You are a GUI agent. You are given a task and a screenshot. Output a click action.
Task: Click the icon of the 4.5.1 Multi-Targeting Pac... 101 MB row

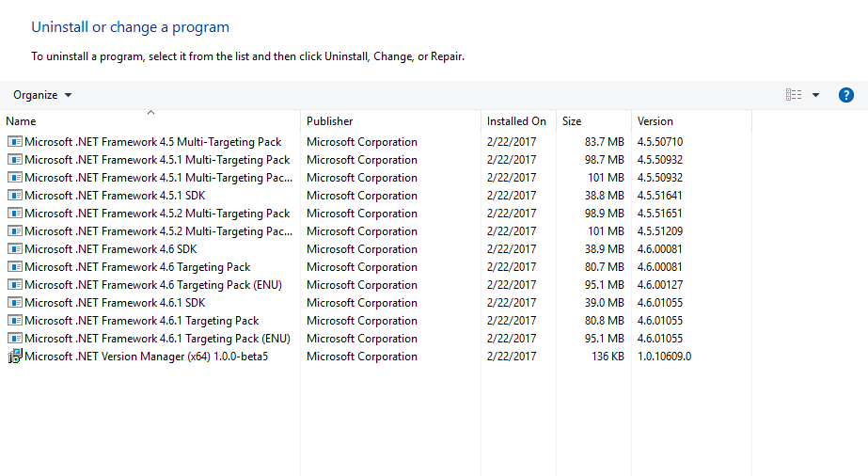coord(15,178)
